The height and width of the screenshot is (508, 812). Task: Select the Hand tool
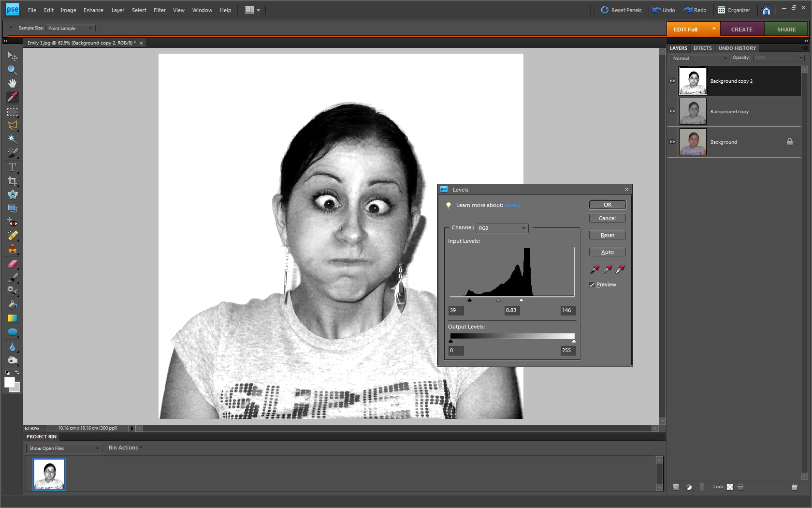12,83
